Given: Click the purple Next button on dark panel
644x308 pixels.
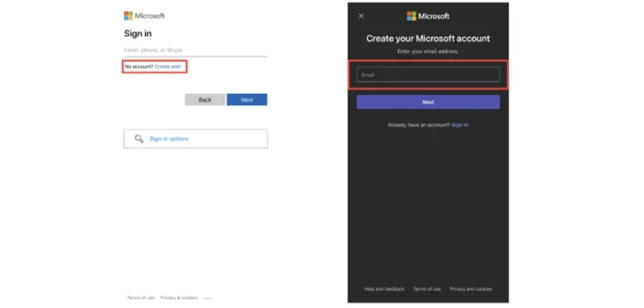Looking at the screenshot, I should pyautogui.click(x=428, y=102).
